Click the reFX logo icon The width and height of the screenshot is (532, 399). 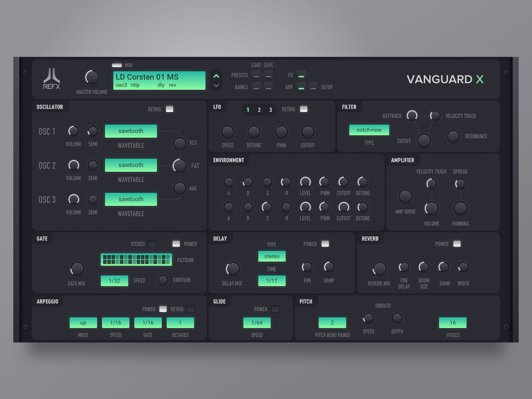tap(52, 78)
